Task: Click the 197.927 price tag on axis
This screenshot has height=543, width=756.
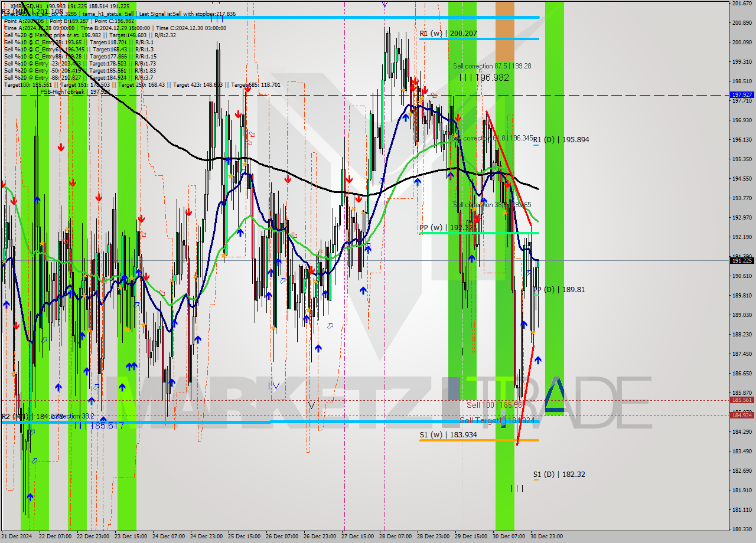Action: click(742, 94)
